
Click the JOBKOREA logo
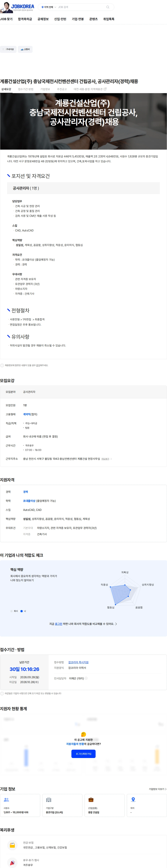click(x=23, y=6)
